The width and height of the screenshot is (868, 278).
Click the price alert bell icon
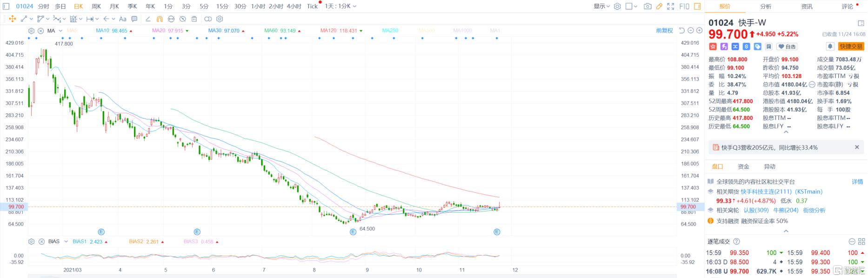point(830,46)
